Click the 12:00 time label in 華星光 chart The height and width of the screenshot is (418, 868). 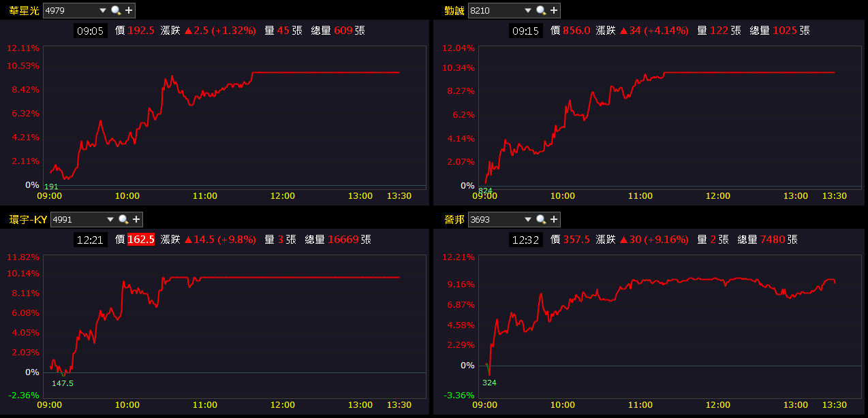click(283, 196)
